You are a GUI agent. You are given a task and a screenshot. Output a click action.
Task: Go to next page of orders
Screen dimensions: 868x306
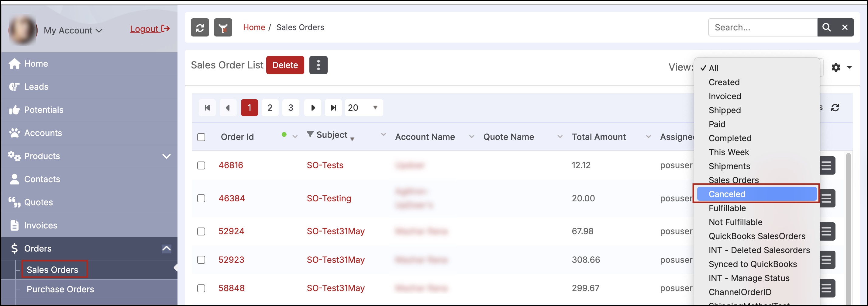(x=313, y=108)
